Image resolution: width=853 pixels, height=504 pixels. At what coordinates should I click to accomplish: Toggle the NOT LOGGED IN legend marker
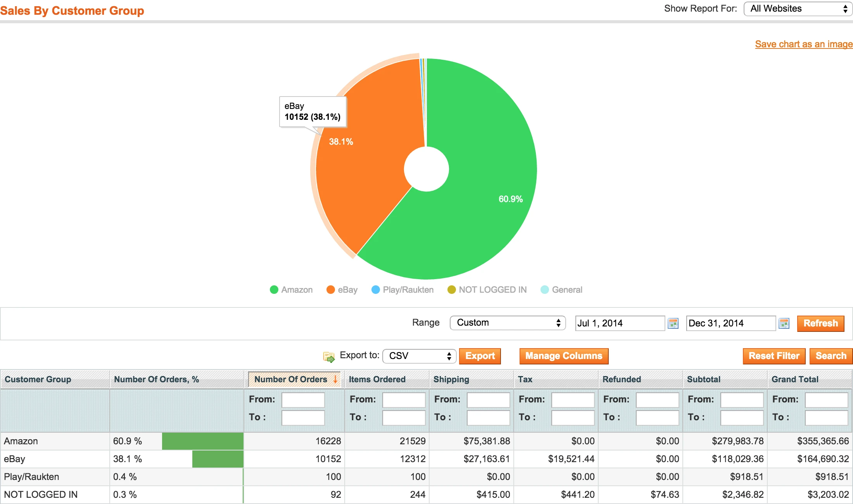451,290
